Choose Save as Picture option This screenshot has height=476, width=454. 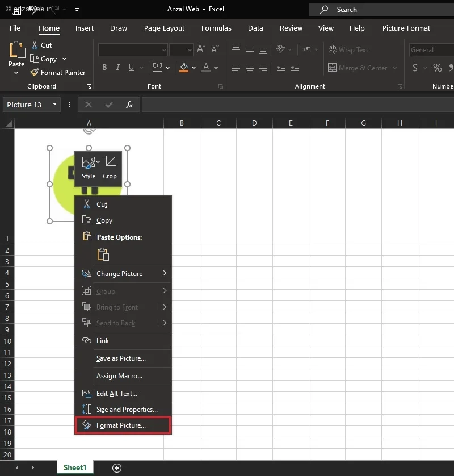[121, 358]
